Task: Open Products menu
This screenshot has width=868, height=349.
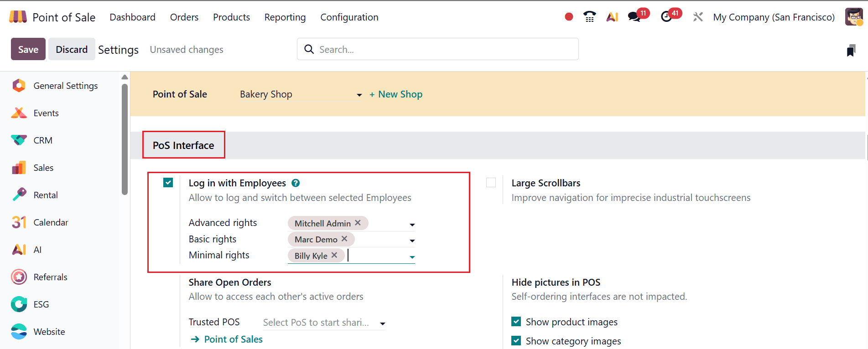Action: point(231,17)
